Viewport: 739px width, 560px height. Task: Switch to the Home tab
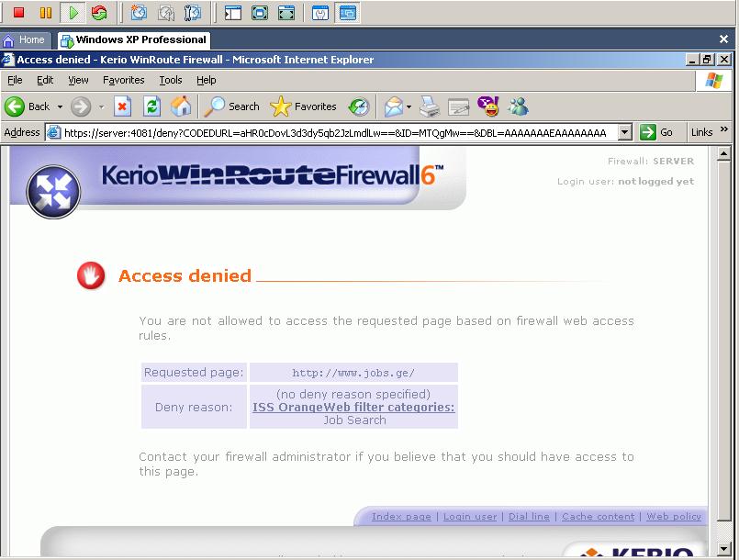coord(25,40)
